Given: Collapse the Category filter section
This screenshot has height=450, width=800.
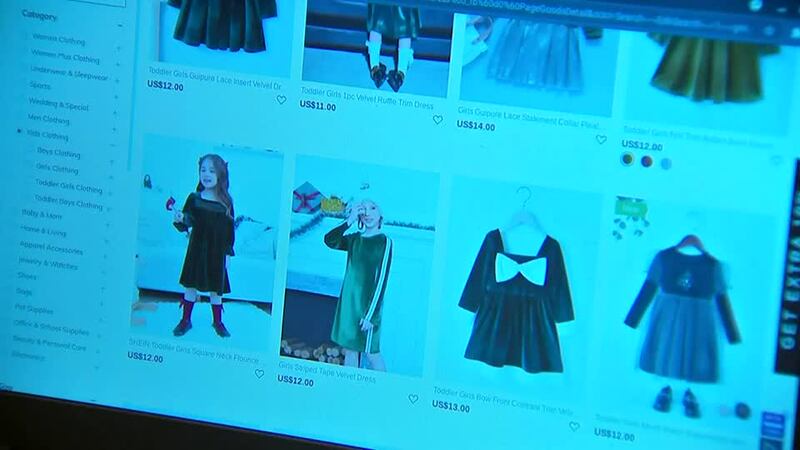Looking at the screenshot, I should click(x=119, y=25).
